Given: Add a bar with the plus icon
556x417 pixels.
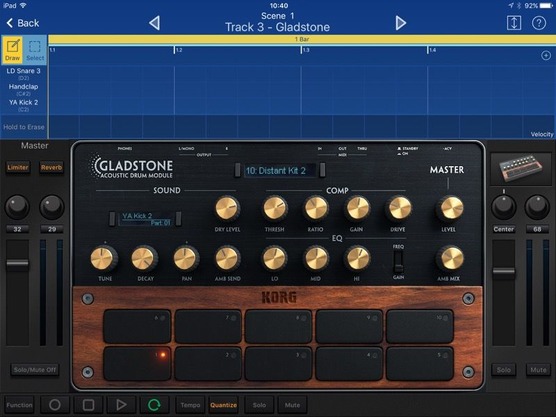Looking at the screenshot, I should tap(546, 55).
